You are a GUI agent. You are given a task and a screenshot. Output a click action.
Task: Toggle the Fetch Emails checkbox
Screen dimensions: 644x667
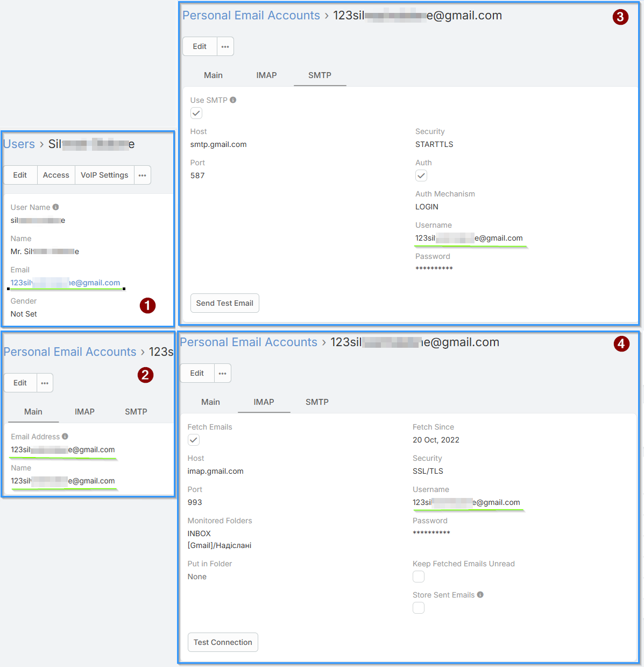194,440
